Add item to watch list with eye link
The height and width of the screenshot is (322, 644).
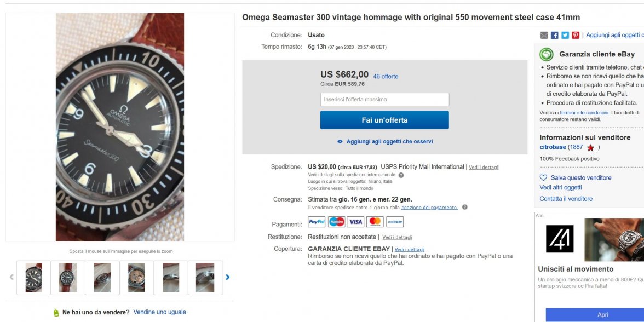[x=385, y=141]
